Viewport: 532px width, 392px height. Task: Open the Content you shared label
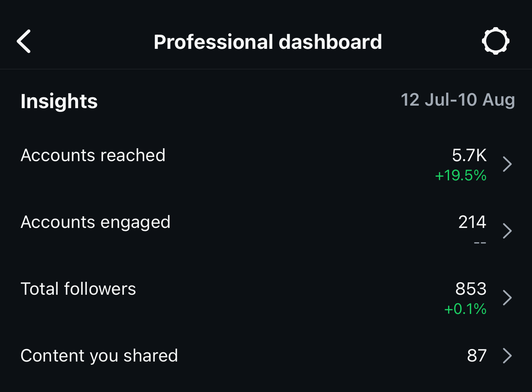99,356
